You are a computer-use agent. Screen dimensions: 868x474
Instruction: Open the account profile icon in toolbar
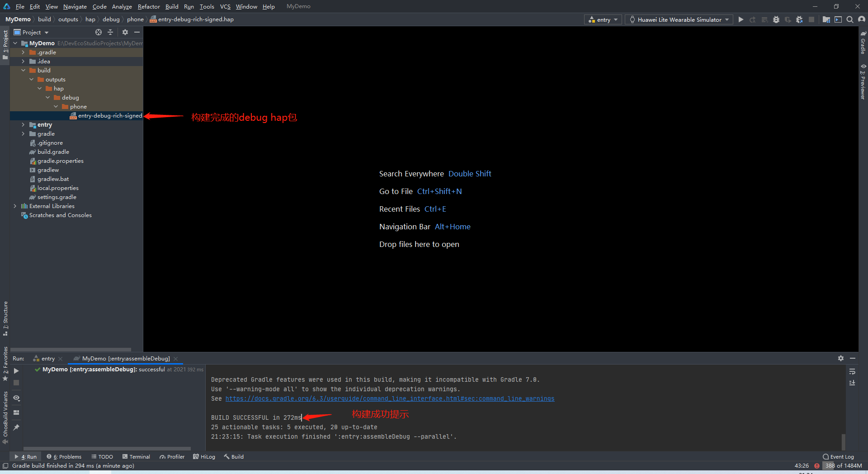coord(862,19)
